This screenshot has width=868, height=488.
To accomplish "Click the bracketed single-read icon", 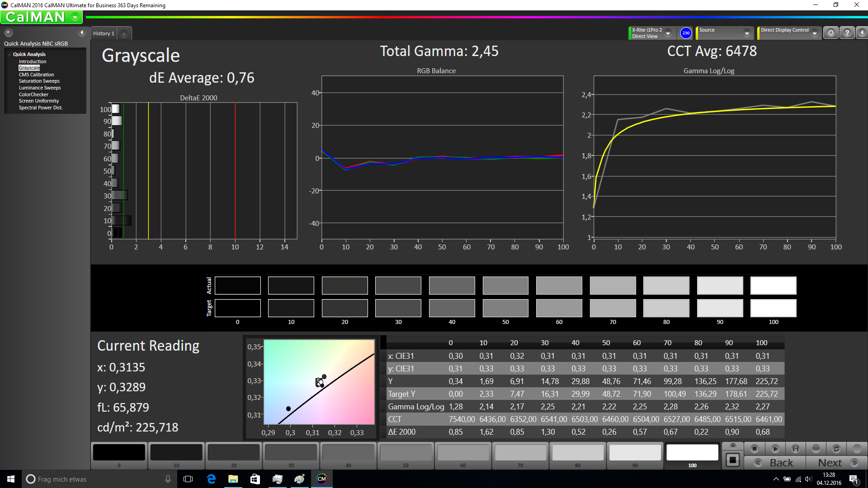I will [795, 449].
